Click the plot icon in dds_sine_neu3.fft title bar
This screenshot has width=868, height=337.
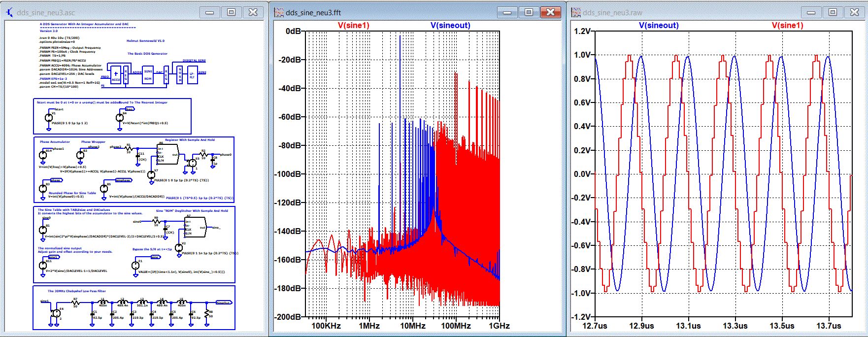point(279,12)
